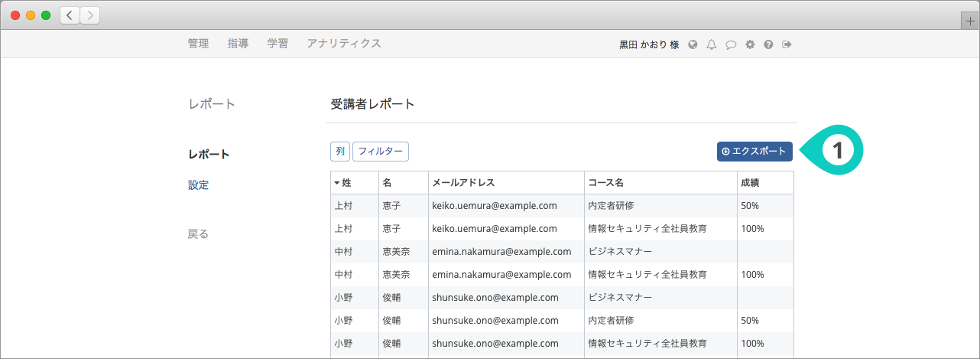Open 設定 in the sidebar
Screen dimensions: 980x359
198,185
